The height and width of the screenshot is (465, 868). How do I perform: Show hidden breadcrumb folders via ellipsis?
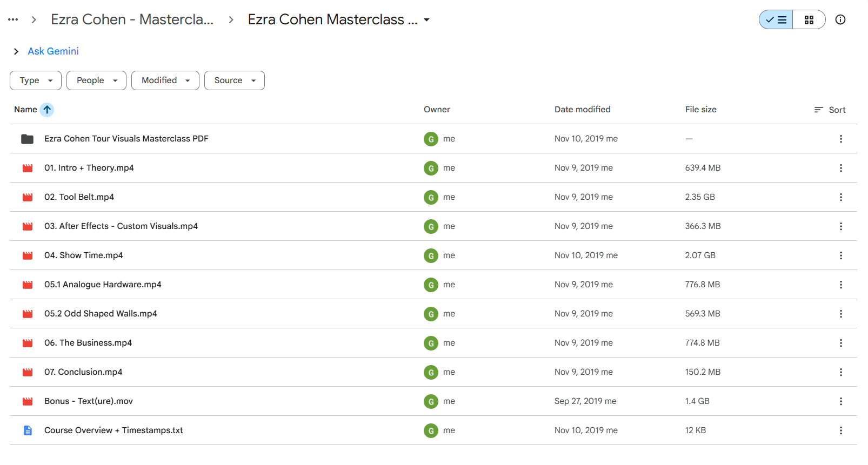(13, 19)
